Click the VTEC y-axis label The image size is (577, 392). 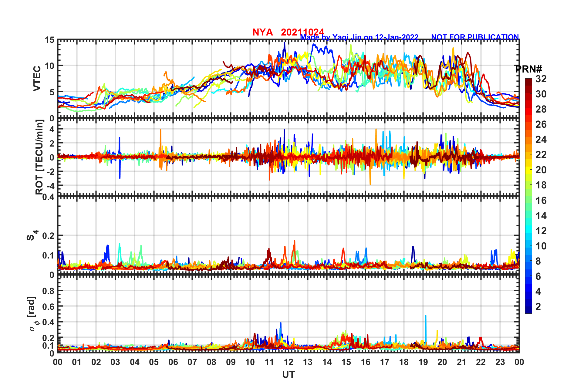click(x=37, y=78)
